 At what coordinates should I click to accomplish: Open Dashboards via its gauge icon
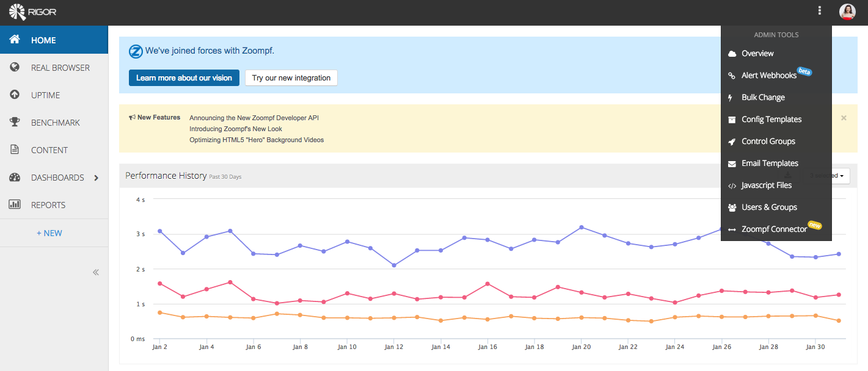15,177
